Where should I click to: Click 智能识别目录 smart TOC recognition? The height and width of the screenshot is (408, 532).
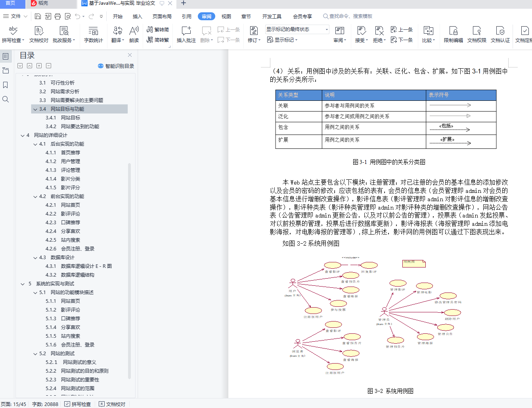116,66
